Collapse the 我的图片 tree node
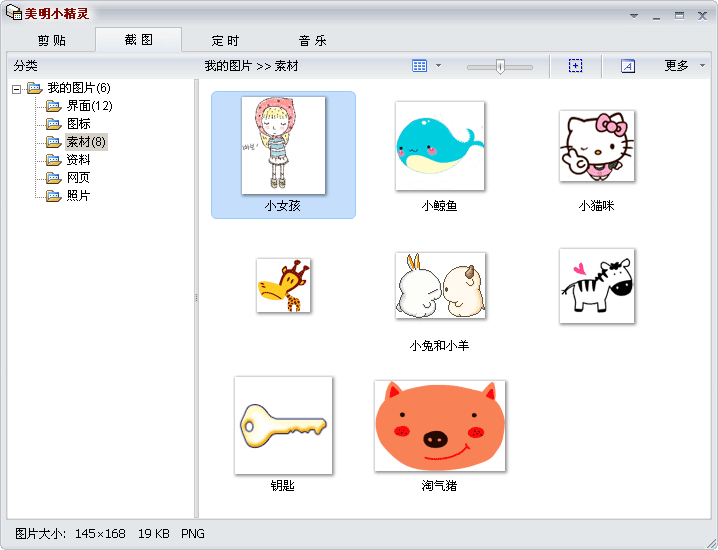This screenshot has height=550, width=718. [x=16, y=89]
